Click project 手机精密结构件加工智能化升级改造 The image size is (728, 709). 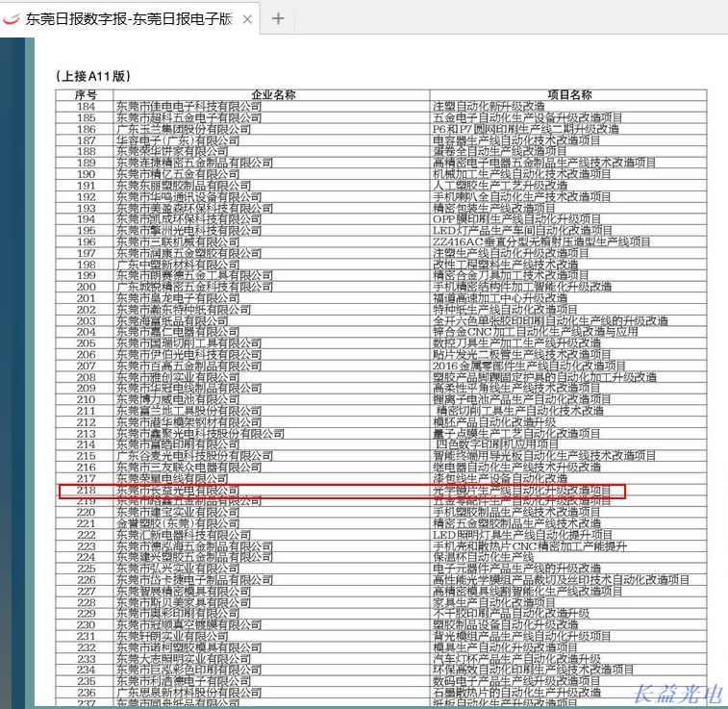click(x=522, y=287)
